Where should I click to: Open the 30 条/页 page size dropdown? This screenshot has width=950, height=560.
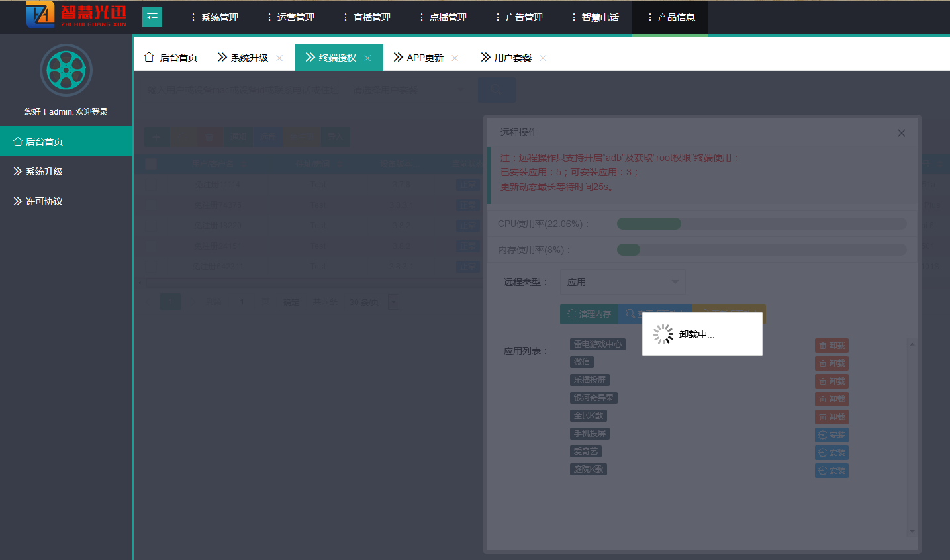point(393,303)
